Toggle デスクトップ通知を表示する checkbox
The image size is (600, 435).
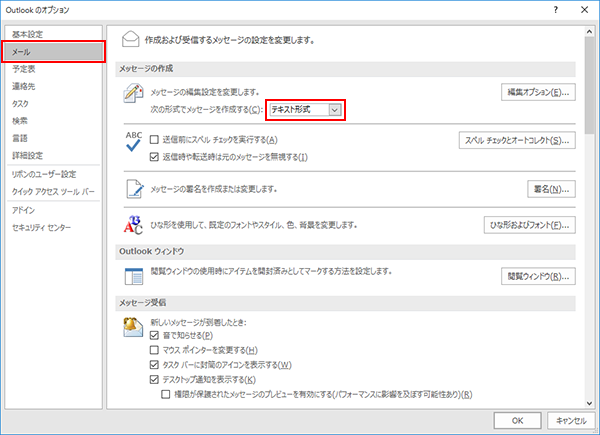(x=154, y=380)
